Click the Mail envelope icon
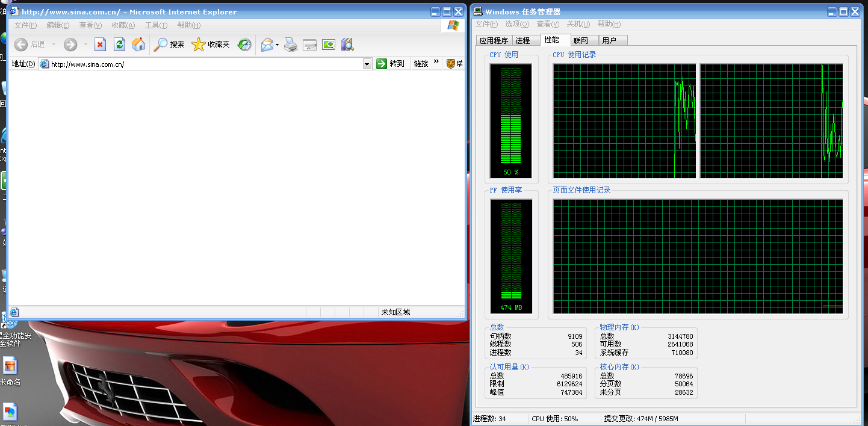 267,45
